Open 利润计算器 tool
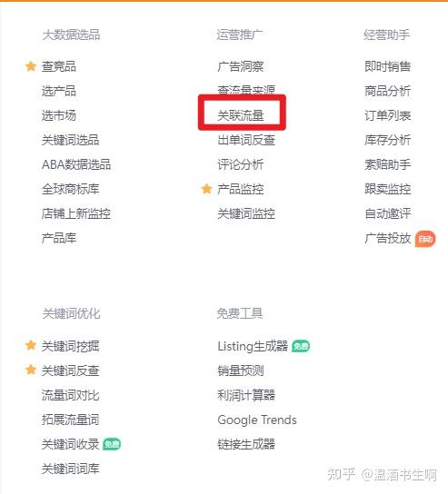This screenshot has width=448, height=494. click(x=246, y=395)
